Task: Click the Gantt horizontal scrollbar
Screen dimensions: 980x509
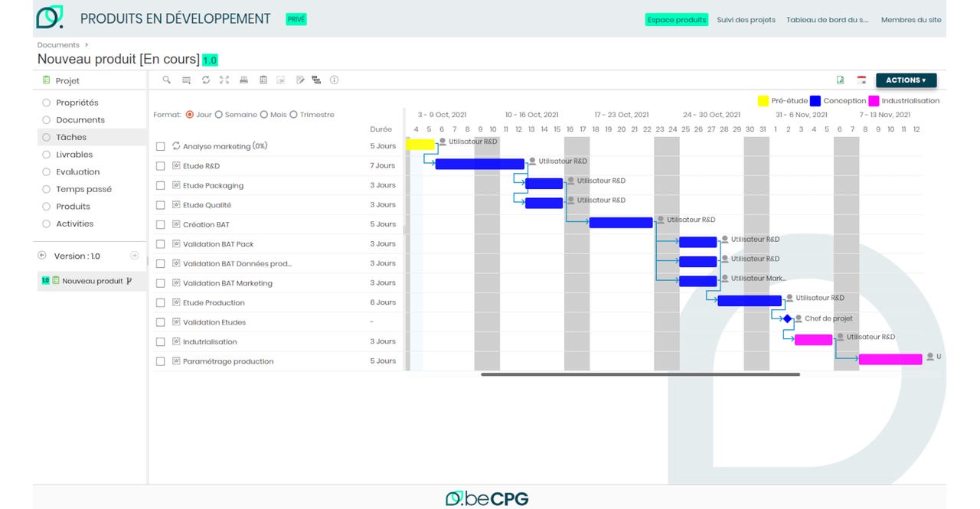Action: [640, 374]
